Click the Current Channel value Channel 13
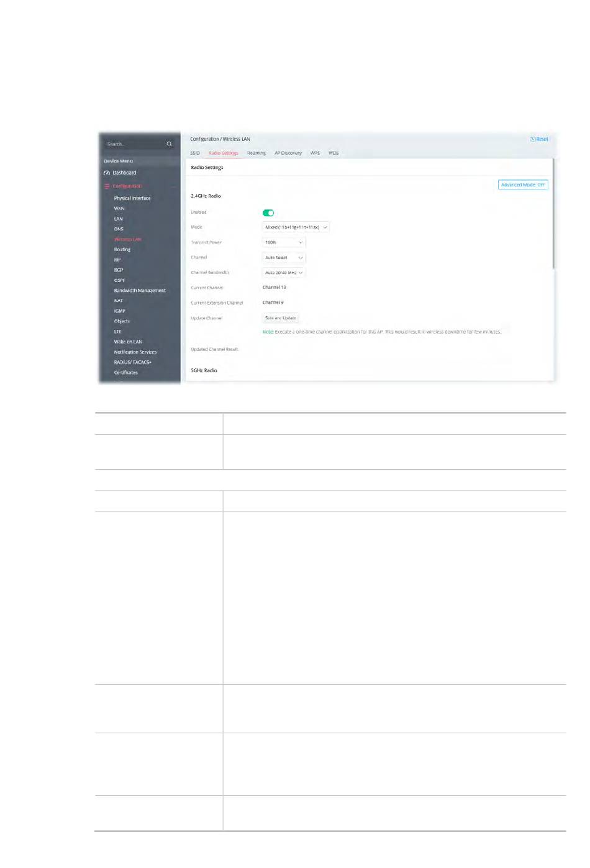The image size is (590, 868). (275, 288)
